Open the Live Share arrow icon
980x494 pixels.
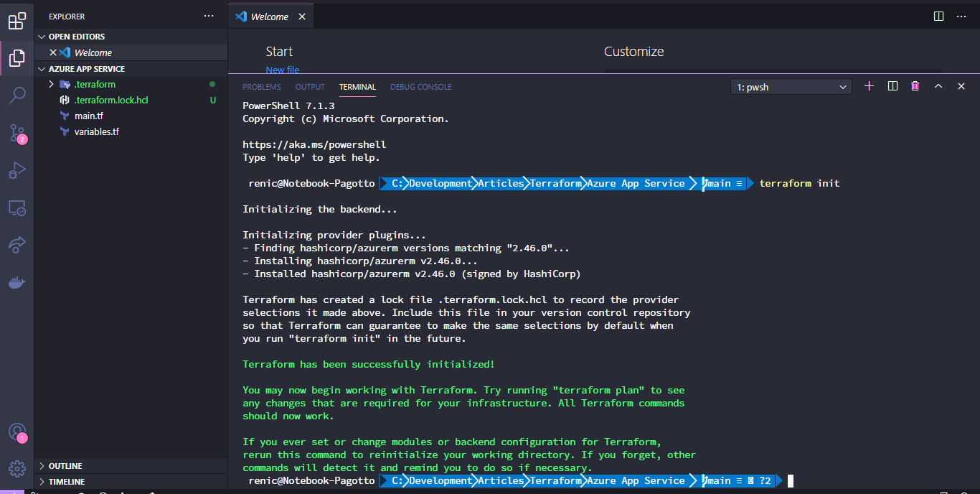(17, 245)
